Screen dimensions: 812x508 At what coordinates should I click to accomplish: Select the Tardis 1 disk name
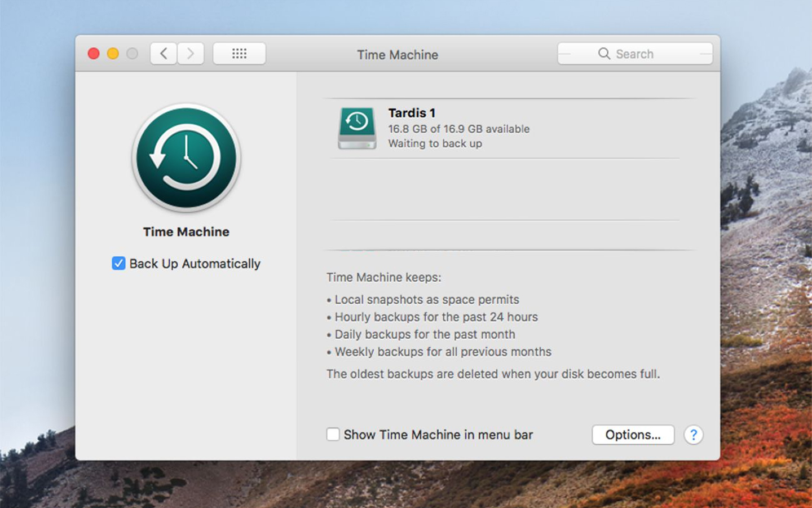tap(412, 113)
